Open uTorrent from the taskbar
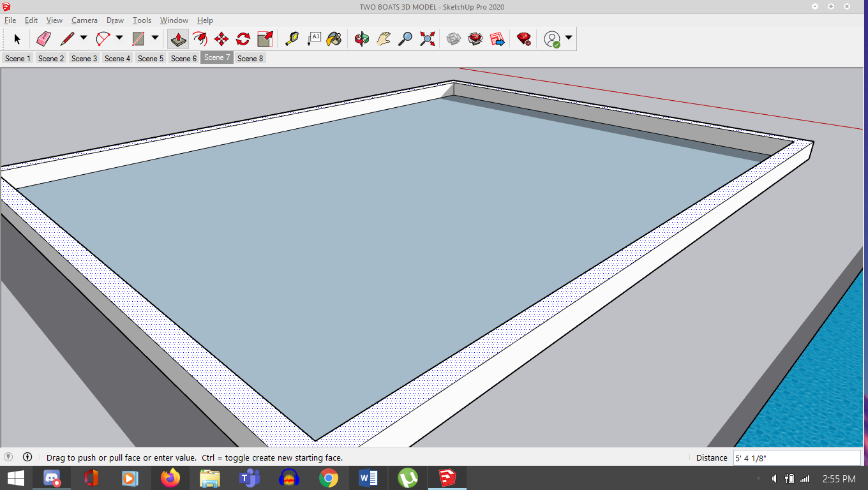868x490 pixels. (408, 478)
